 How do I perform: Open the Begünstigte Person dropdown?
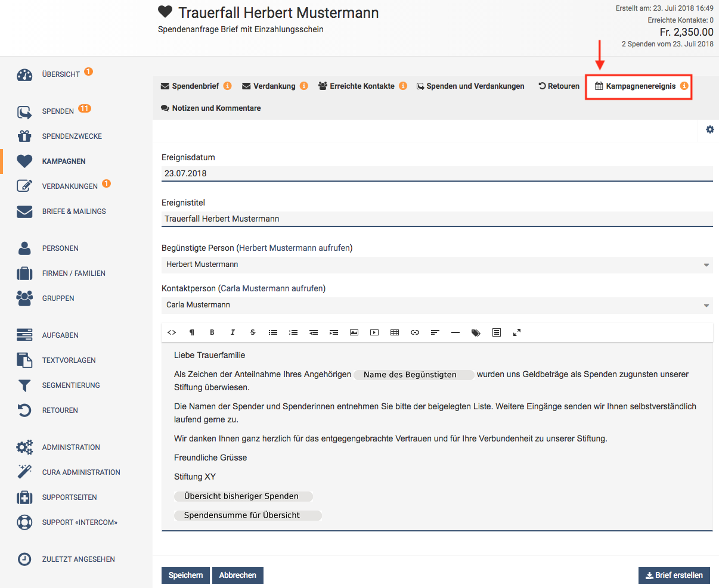tap(437, 265)
